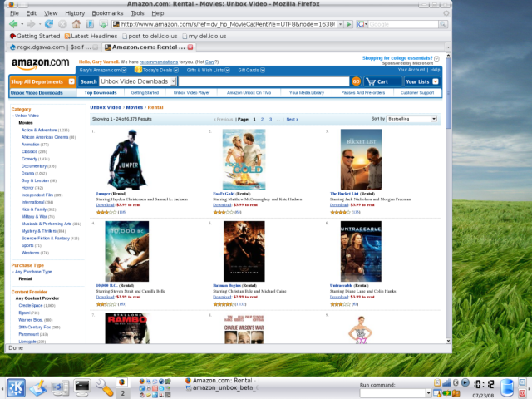
Task: Switch to virtual desktop 2 in pager
Action: click(122, 393)
